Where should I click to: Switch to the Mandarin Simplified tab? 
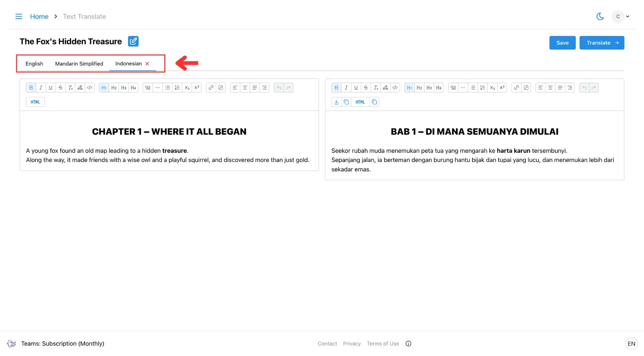[79, 64]
